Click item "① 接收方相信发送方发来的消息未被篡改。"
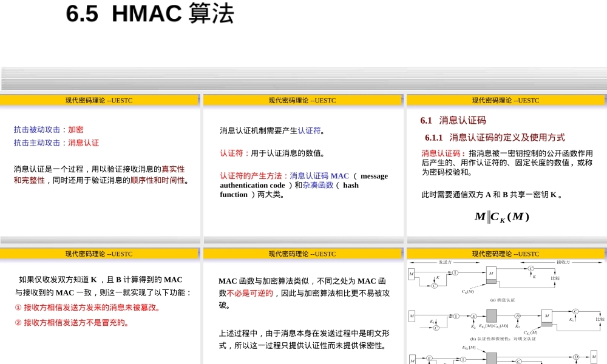The image size is (607, 364). click(87, 308)
